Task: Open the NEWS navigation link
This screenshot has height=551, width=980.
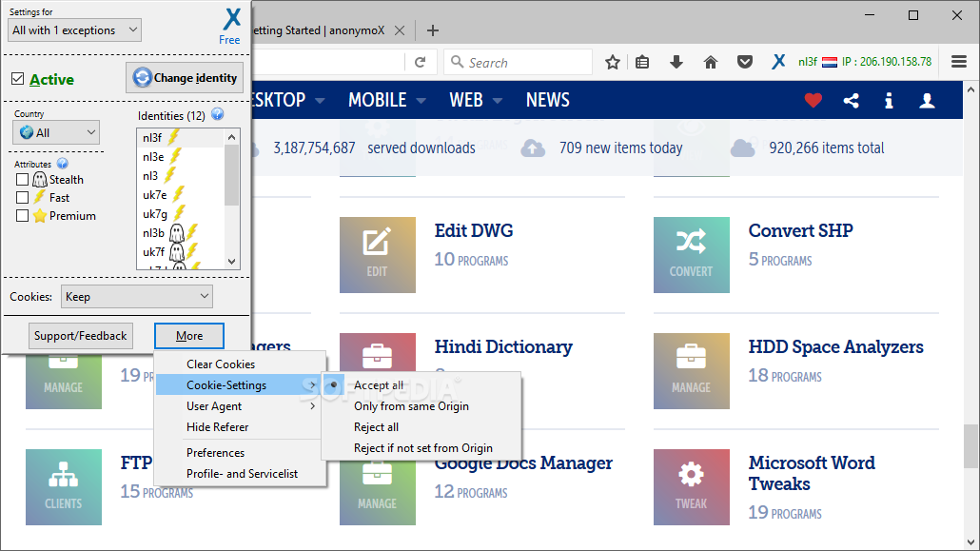Action: point(547,100)
